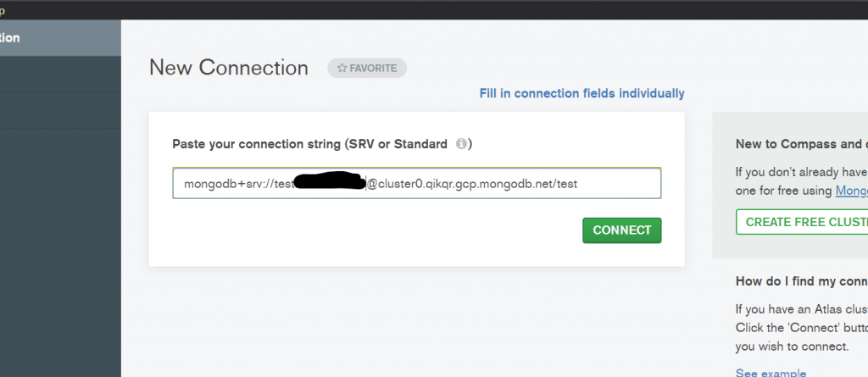Open 'Fill in connection fields individually' link
Viewport: 868px width, 377px height.
pos(581,93)
